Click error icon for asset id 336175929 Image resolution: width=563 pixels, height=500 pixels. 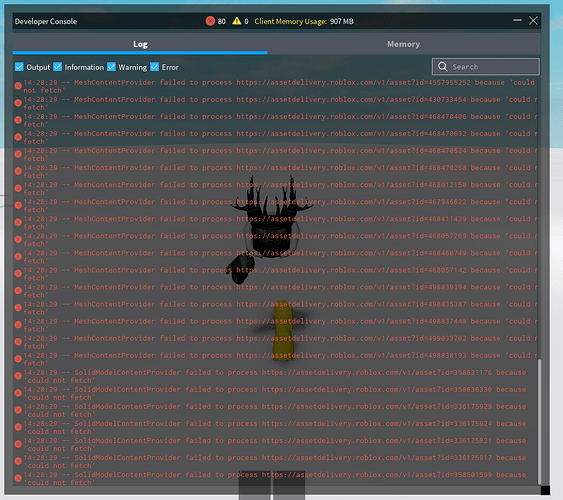point(18,410)
